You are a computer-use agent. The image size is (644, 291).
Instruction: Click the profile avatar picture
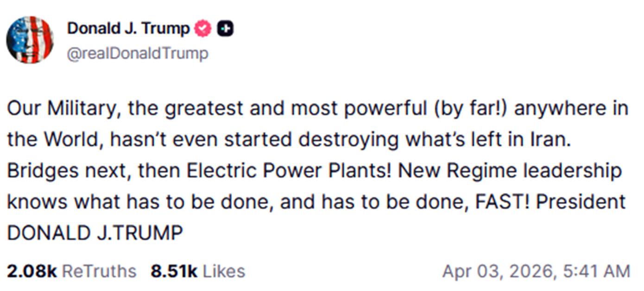coord(30,39)
